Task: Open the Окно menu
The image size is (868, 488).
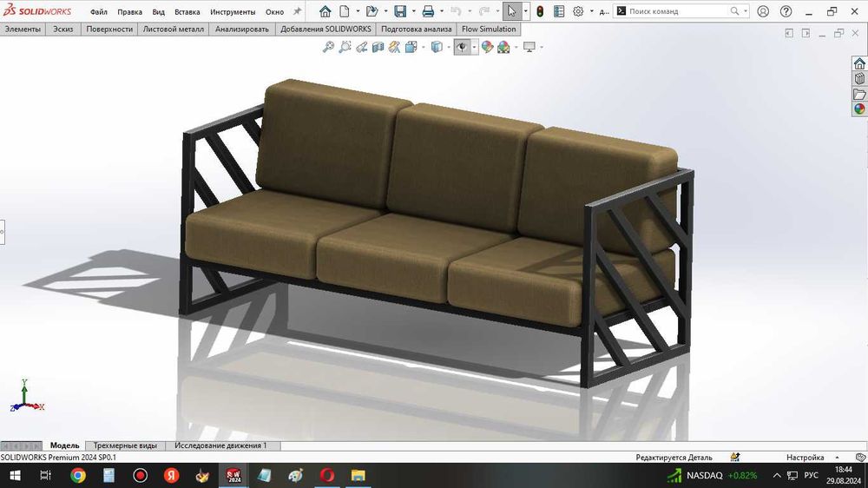Action: [274, 11]
